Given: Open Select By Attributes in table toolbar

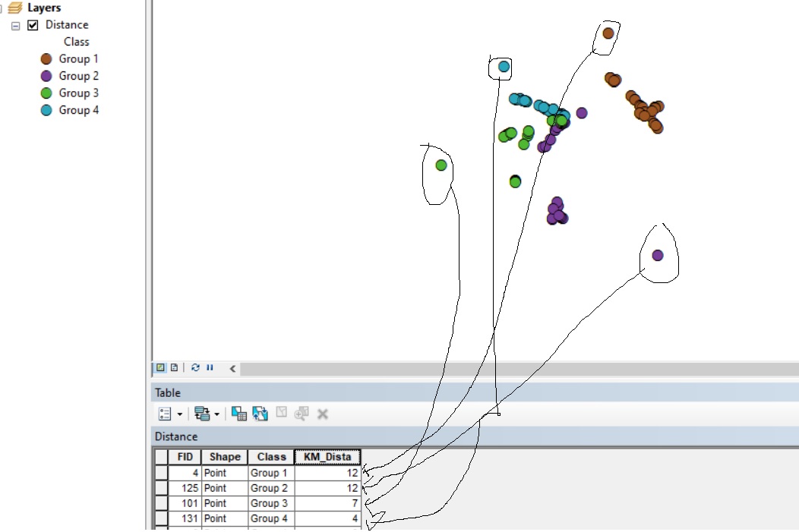Looking at the screenshot, I should click(239, 414).
